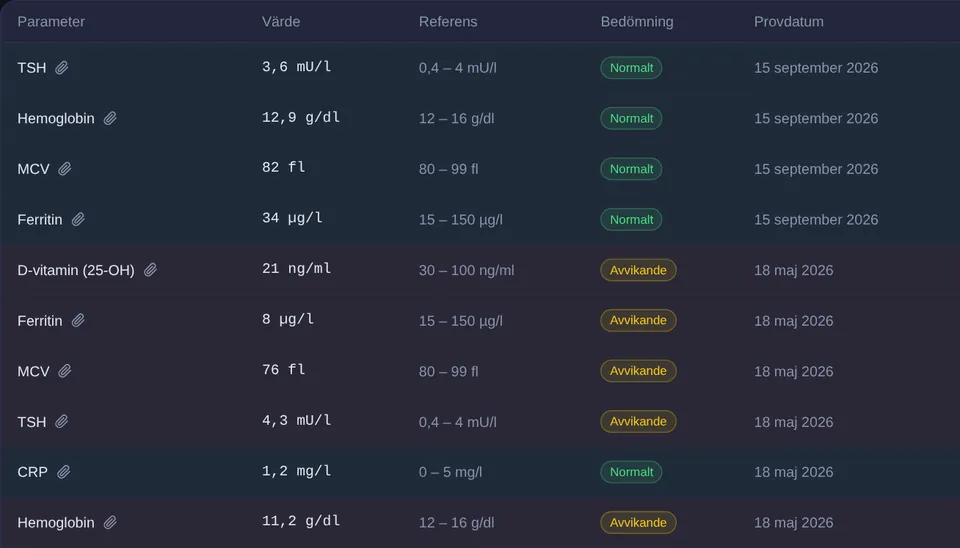Open attachment icon beside D-vitamin (25-OH)
This screenshot has height=548, width=960.
[x=150, y=270]
